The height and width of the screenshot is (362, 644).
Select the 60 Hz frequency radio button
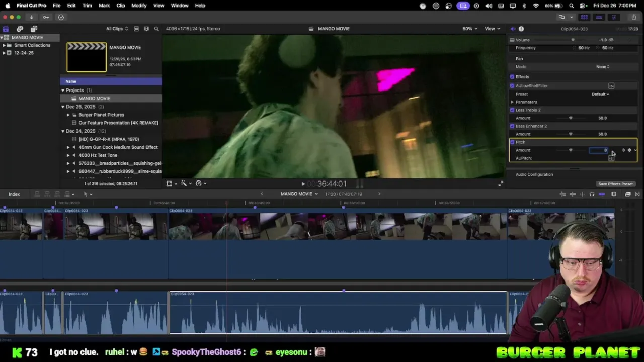[598, 48]
